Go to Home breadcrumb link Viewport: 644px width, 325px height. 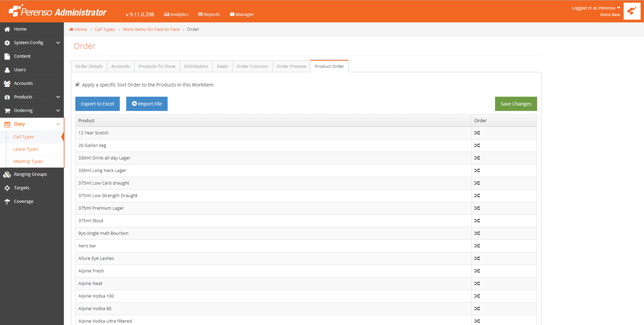pos(78,30)
